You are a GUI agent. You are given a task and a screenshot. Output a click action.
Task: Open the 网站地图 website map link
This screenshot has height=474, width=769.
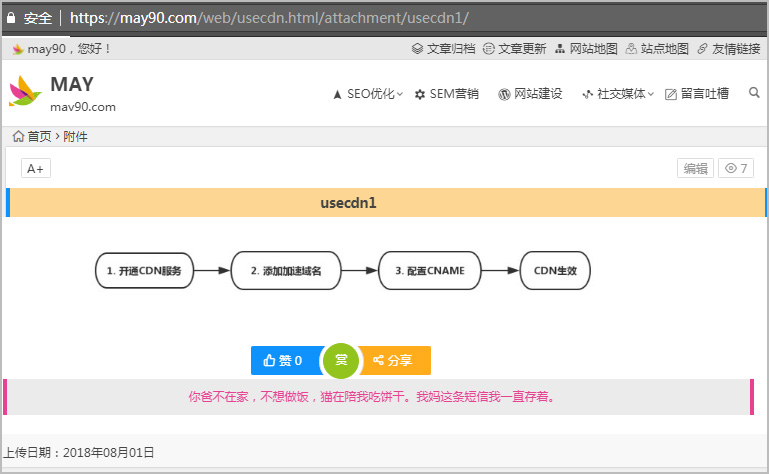[585, 48]
